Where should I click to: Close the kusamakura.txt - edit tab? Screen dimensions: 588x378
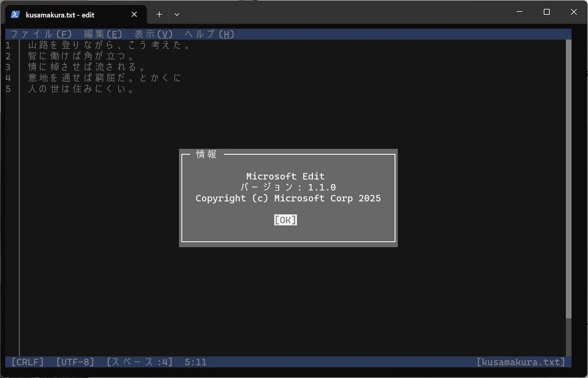134,15
